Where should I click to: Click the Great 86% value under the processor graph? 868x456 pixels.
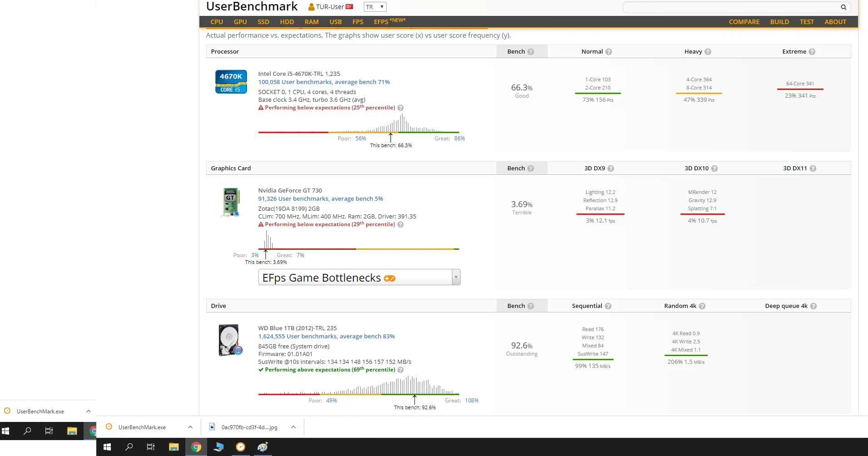pyautogui.click(x=460, y=139)
